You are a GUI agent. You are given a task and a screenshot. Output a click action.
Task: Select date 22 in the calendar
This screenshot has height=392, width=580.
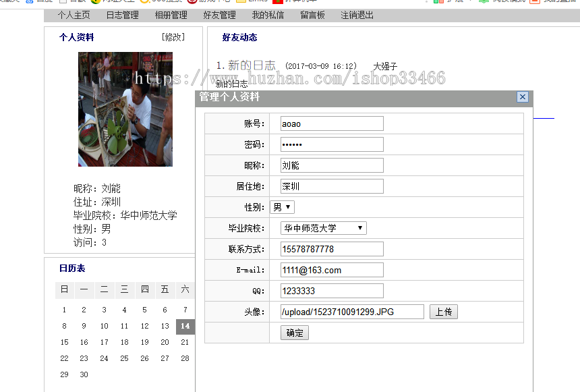click(x=64, y=358)
